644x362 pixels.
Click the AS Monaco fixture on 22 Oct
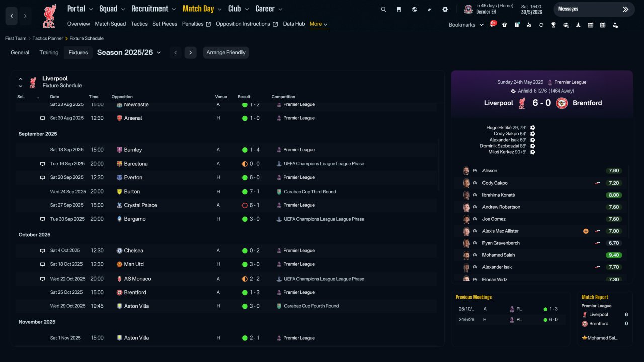coord(227,279)
